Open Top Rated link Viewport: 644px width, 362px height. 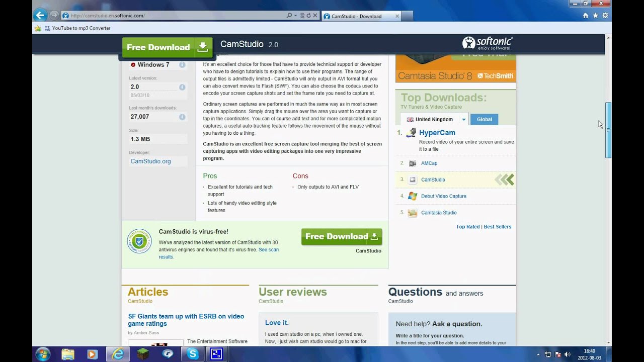[x=467, y=227]
